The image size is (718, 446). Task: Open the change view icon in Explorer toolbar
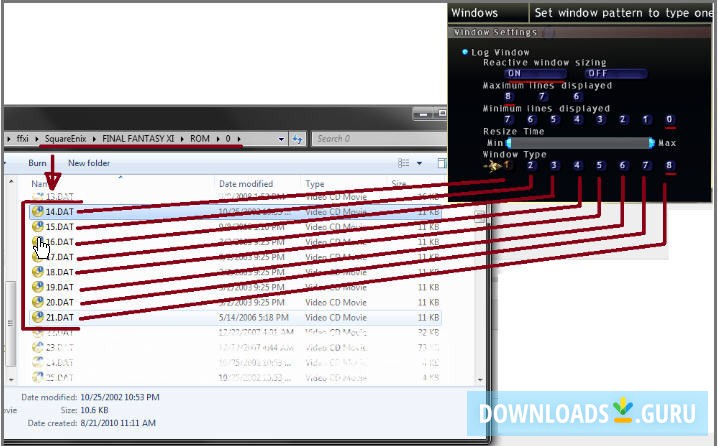pyautogui.click(x=403, y=163)
